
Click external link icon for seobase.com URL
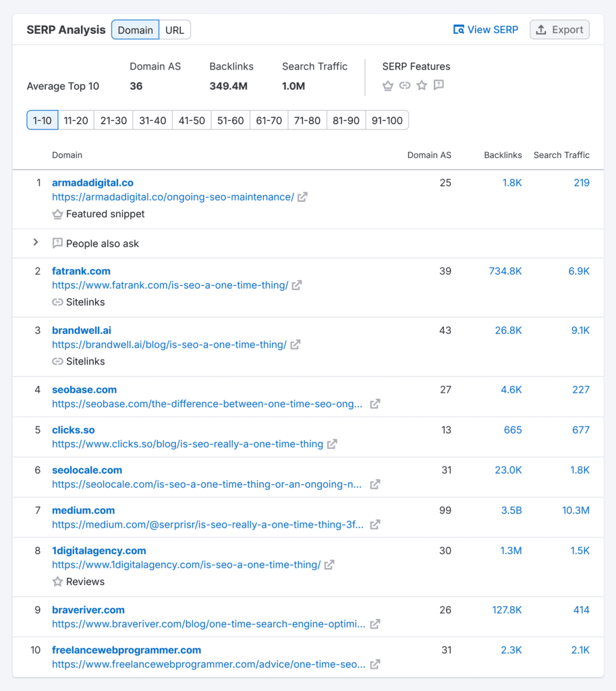375,404
